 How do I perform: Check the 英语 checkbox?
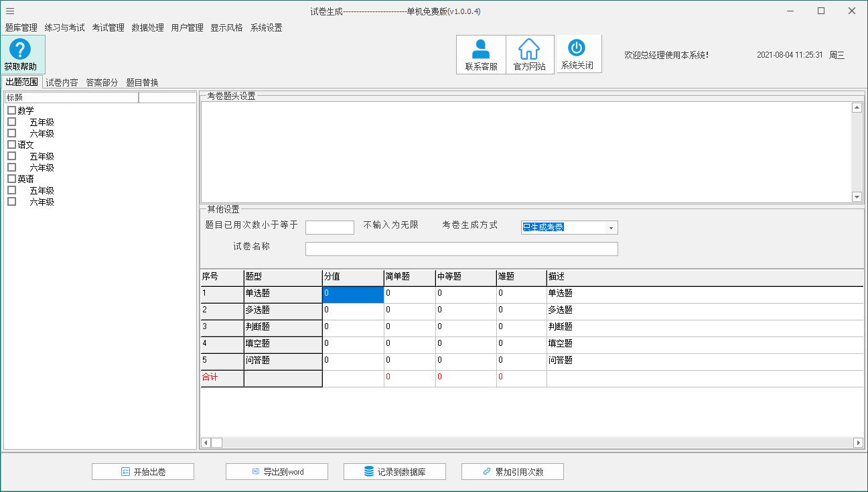click(x=11, y=178)
